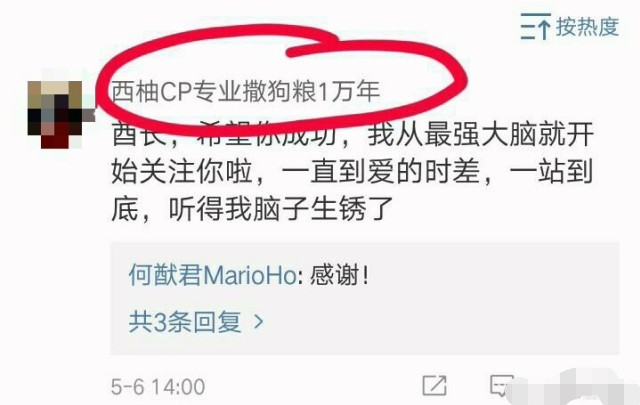
Task: Tap the line 底，听得我脑子生锈了
Action: pyautogui.click(x=252, y=209)
